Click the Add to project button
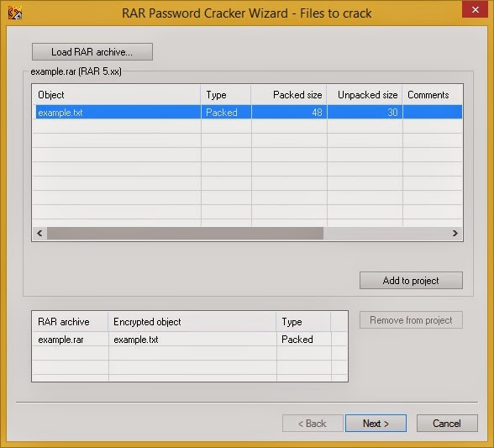 411,280
